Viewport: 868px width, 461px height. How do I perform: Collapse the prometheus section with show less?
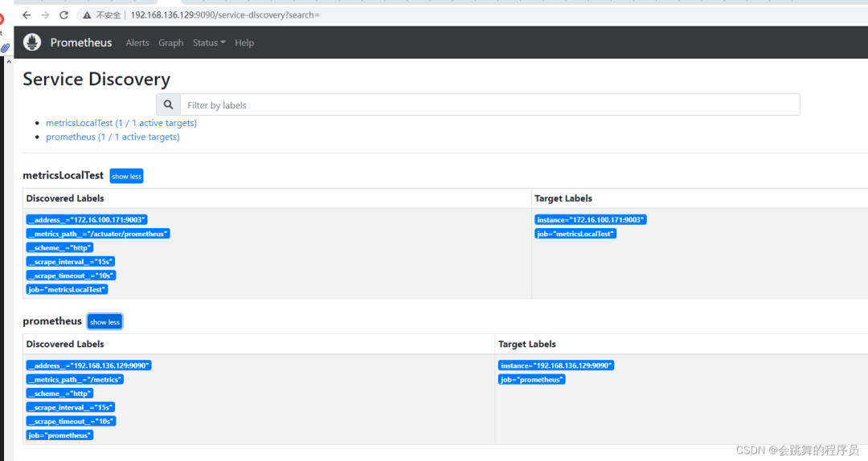[104, 321]
